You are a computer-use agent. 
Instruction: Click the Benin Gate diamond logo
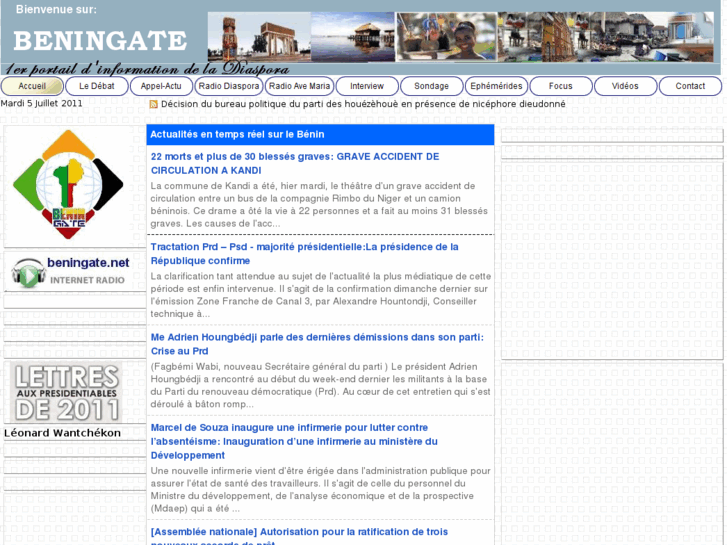[68, 185]
